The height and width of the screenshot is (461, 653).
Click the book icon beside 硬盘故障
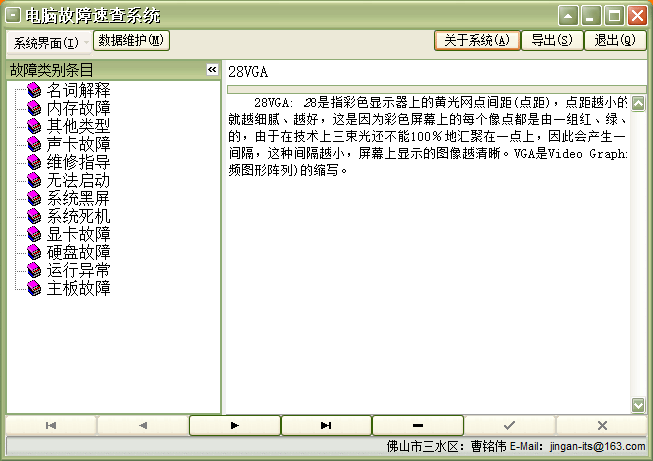point(34,252)
